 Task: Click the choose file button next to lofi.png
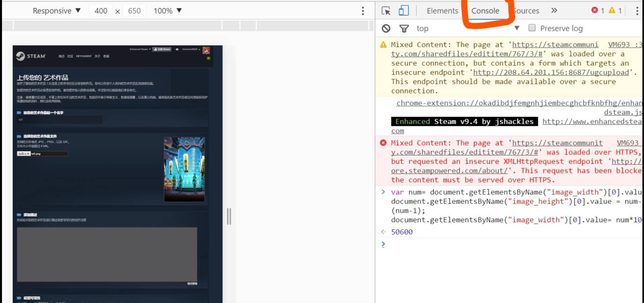[24, 153]
